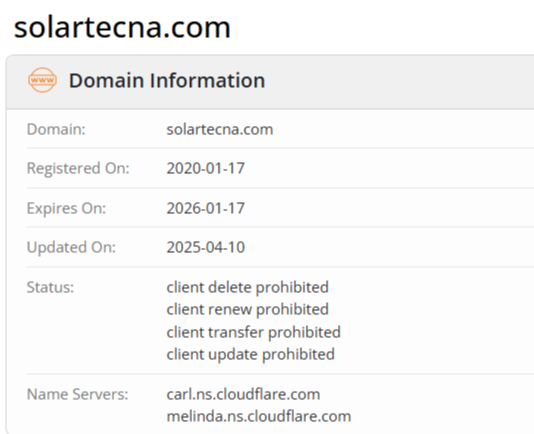Click the solartecna.com page title

click(x=122, y=27)
